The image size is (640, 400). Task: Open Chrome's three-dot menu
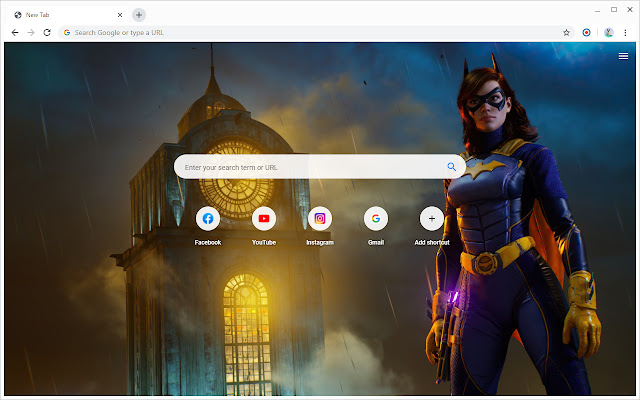pyautogui.click(x=625, y=33)
